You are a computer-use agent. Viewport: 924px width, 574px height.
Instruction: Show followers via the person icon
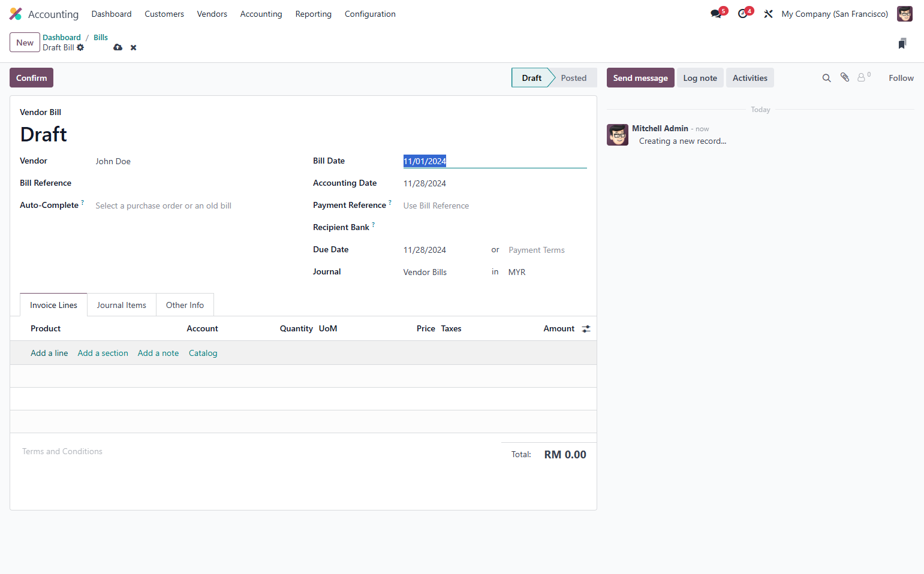click(863, 77)
